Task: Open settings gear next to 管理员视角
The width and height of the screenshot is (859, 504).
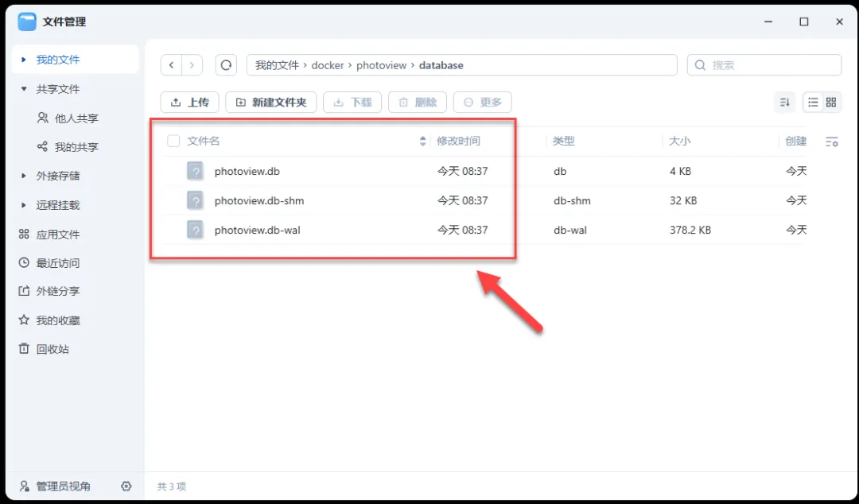Action: 126,486
